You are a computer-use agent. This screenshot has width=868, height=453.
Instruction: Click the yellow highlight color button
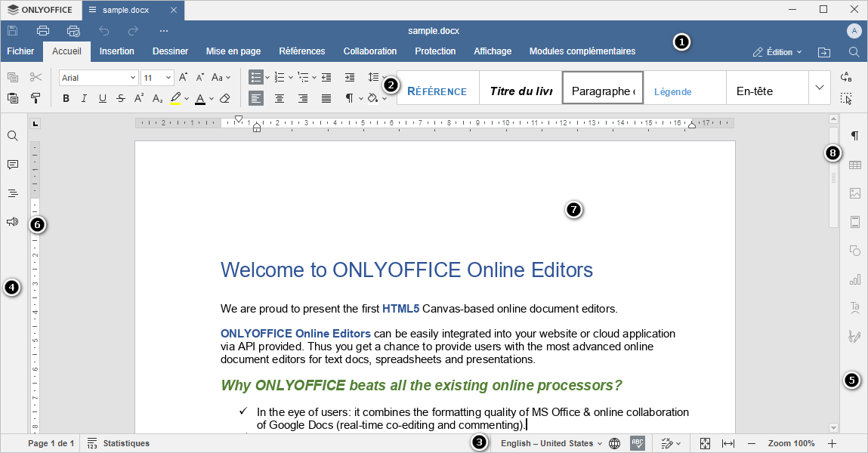175,98
